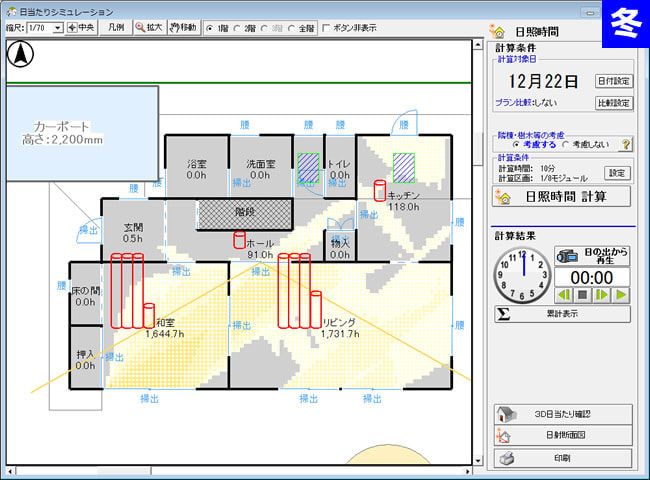Select the 移動 pan hand tool
The width and height of the screenshot is (650, 480).
[x=183, y=27]
